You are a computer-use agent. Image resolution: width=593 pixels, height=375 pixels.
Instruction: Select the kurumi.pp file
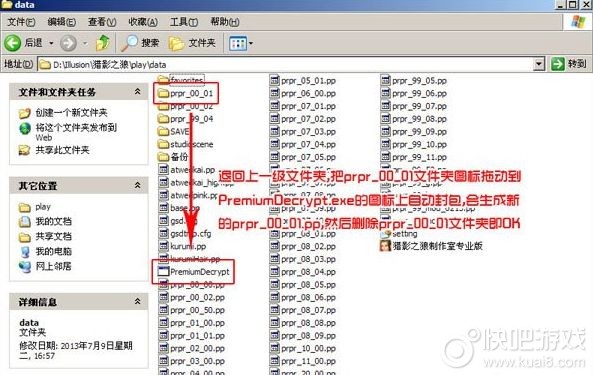182,246
